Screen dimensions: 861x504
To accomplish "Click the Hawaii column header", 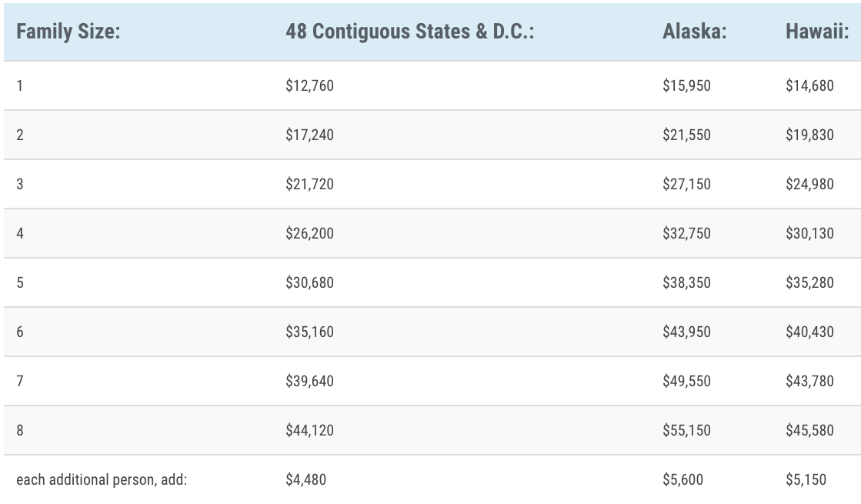I will point(817,32).
